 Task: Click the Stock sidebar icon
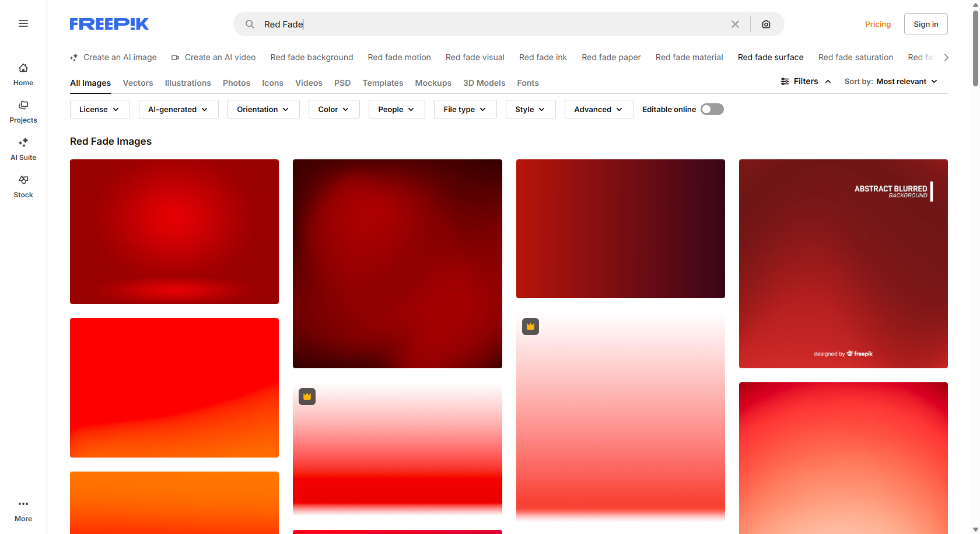[x=23, y=186]
